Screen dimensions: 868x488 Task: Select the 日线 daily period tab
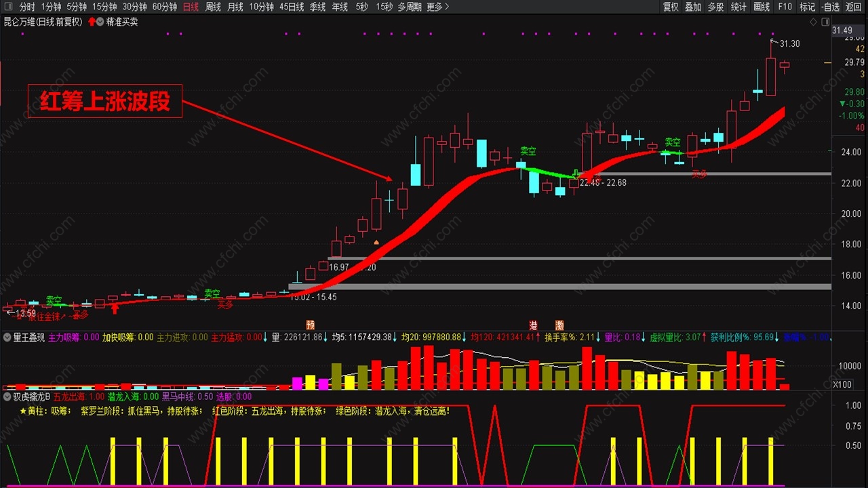pos(191,7)
